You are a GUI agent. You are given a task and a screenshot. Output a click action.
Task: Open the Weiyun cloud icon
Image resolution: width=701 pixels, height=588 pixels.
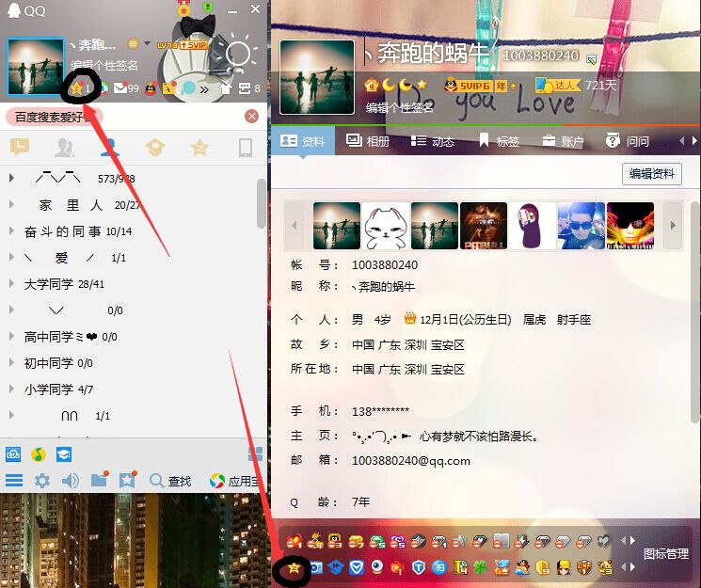coord(13,454)
